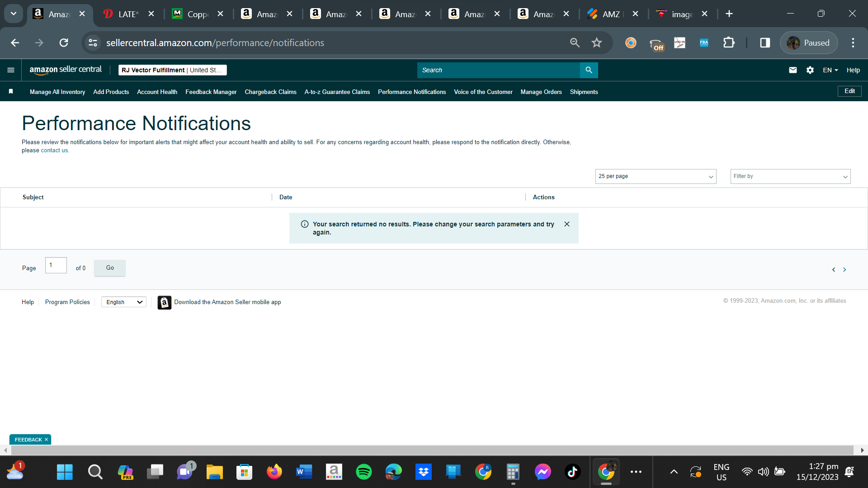Viewport: 868px width, 488px height.
Task: Dismiss the no results alert
Action: pyautogui.click(x=567, y=224)
